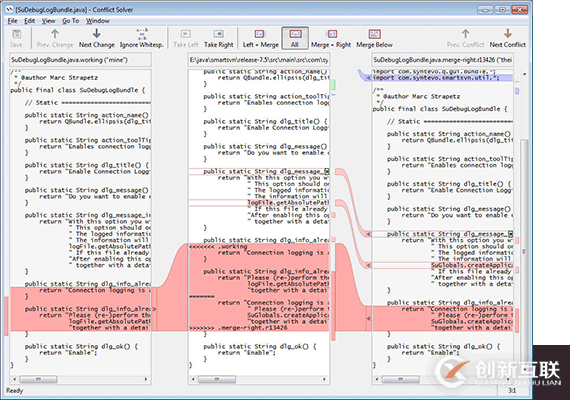Click the '>>>>>>> .merge-right.r13426' marker line
The image size is (570, 400).
coord(238,328)
